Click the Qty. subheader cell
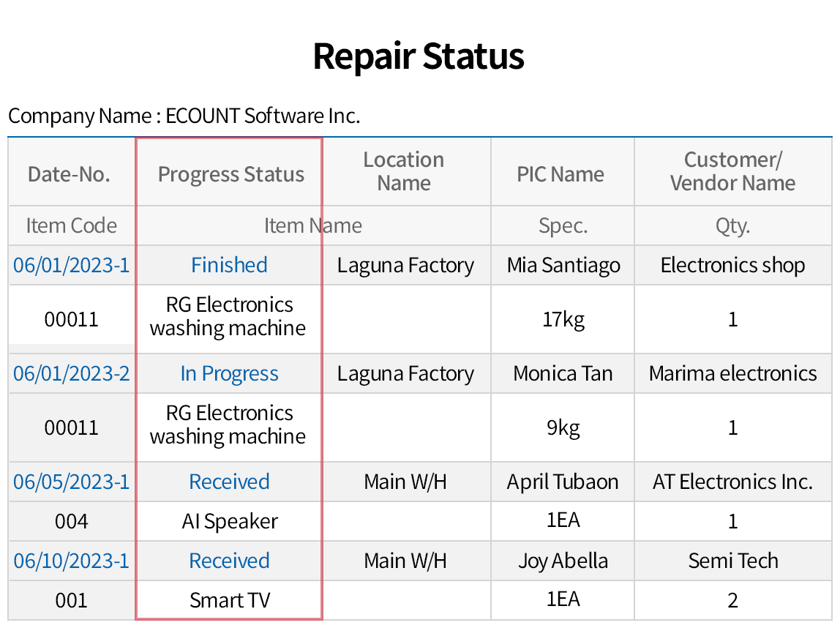 tap(732, 225)
